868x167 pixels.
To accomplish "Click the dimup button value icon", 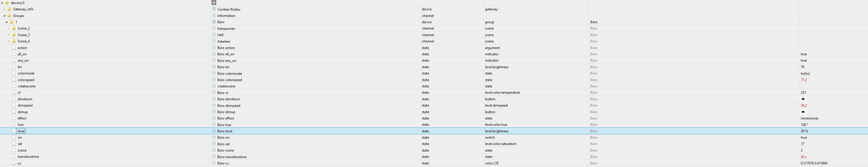I will [803, 112].
